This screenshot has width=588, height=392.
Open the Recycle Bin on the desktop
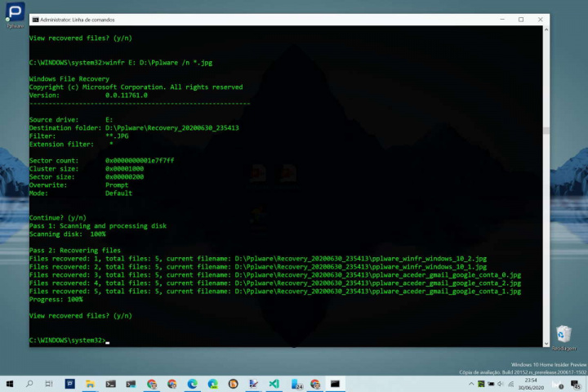point(563,336)
